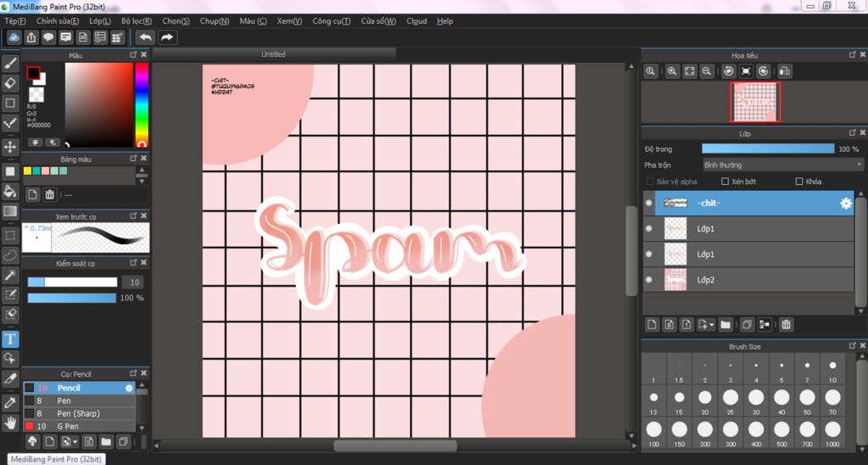Pick brush size 100 in Brush Size panel

(654, 434)
